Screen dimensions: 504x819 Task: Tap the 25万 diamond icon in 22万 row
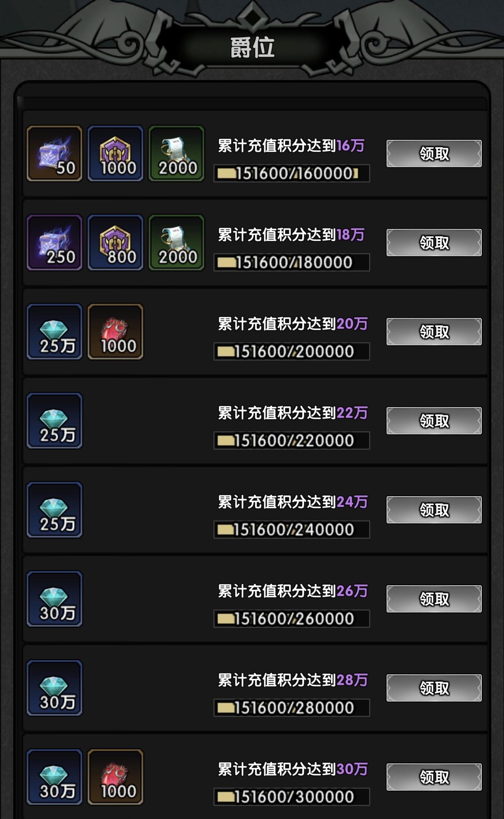click(54, 421)
